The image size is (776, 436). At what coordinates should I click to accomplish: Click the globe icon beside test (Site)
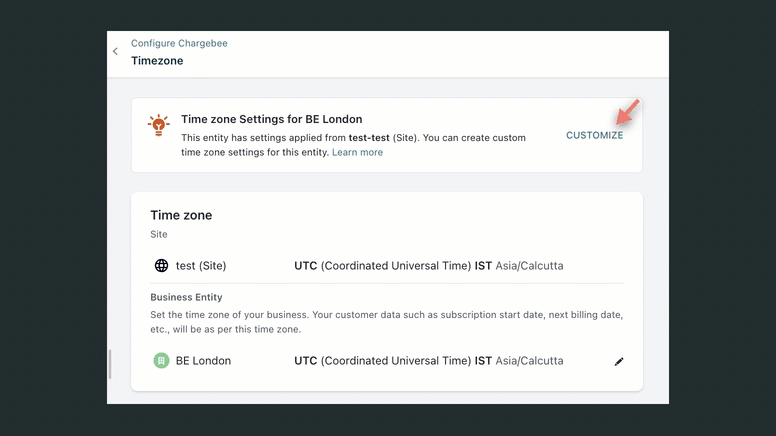point(161,266)
